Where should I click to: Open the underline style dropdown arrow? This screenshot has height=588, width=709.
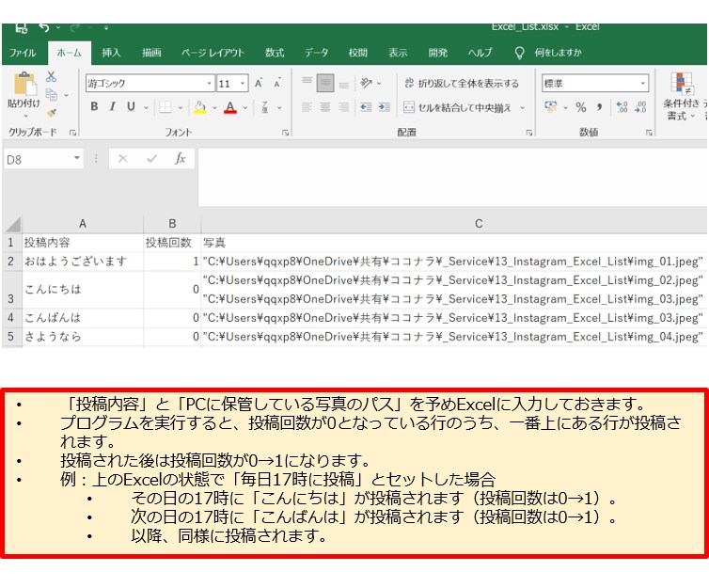(146, 107)
